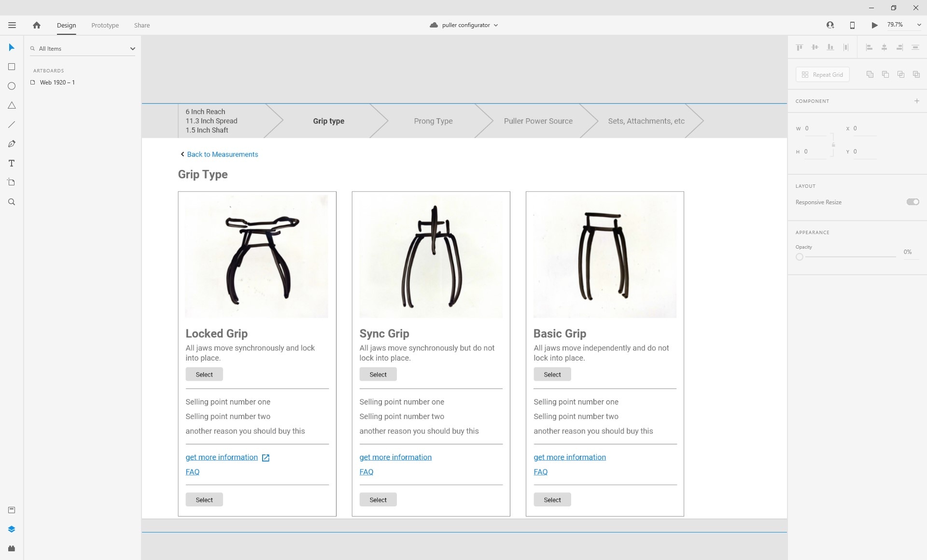Select the Zoom tool

pyautogui.click(x=12, y=202)
